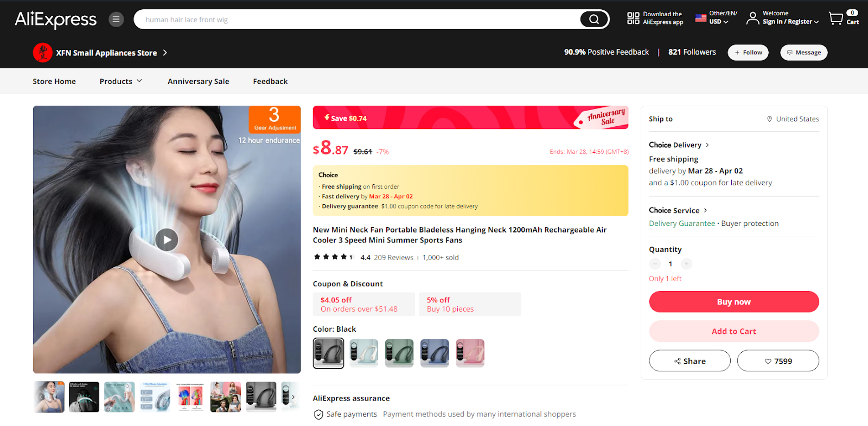Screen dimensions: 868x426
Task: Open Anniversary Sale tab
Action: (199, 81)
